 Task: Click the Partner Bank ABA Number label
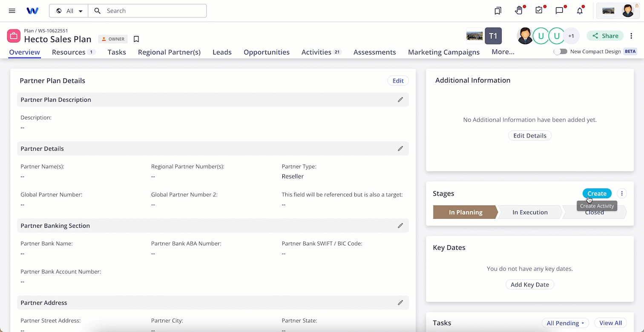(x=186, y=244)
